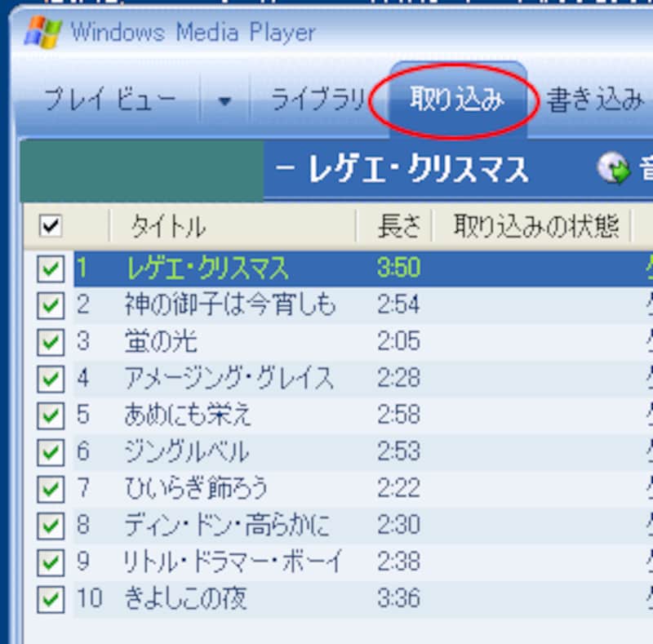653x644 pixels.
Task: Click the 2:53 length value
Action: (x=398, y=451)
